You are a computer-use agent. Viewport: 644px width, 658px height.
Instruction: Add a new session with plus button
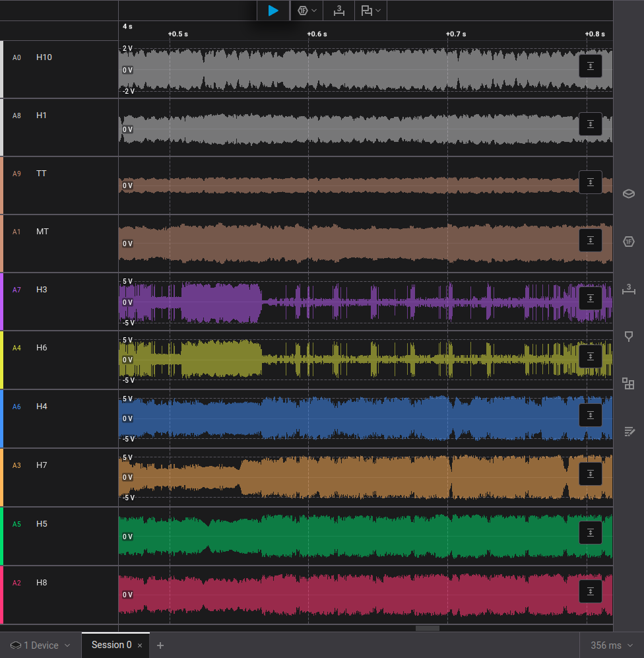tap(160, 645)
